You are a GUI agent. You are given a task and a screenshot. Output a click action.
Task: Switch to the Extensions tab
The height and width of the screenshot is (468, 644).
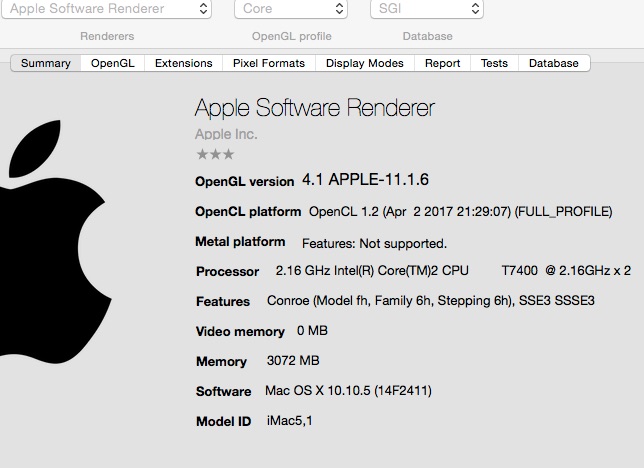click(x=184, y=63)
